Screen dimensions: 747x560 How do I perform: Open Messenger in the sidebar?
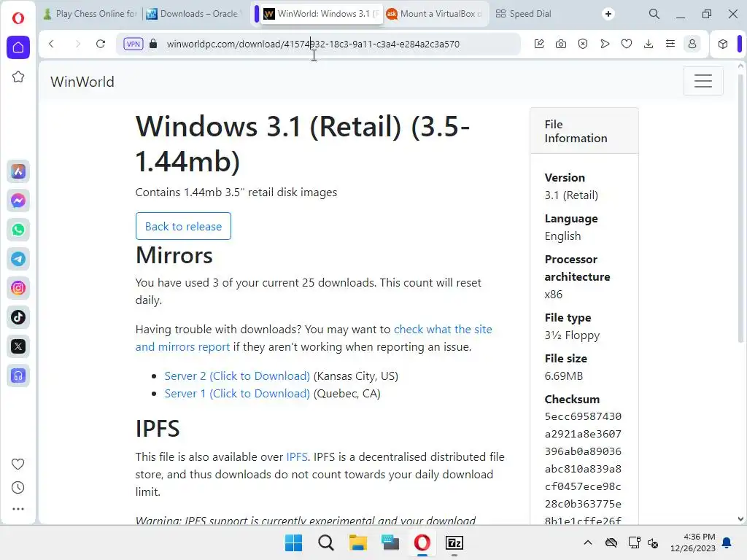click(x=18, y=201)
